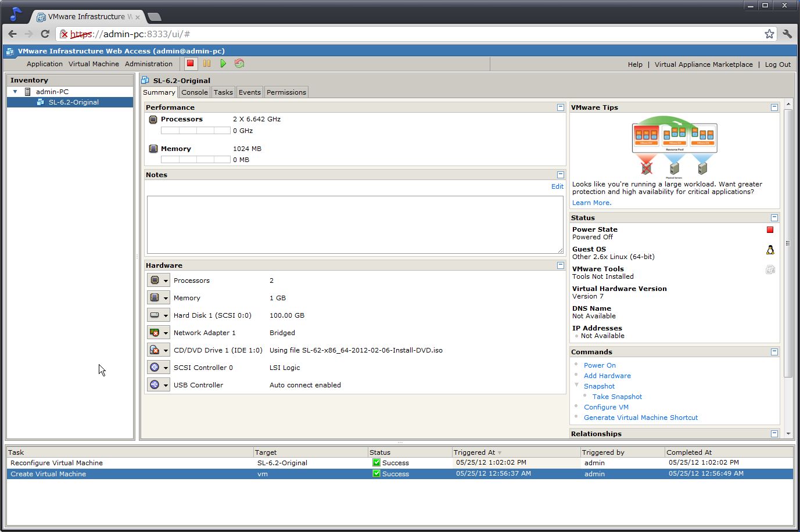
Task: Click the Performance panel Processors chip icon
Action: click(153, 119)
